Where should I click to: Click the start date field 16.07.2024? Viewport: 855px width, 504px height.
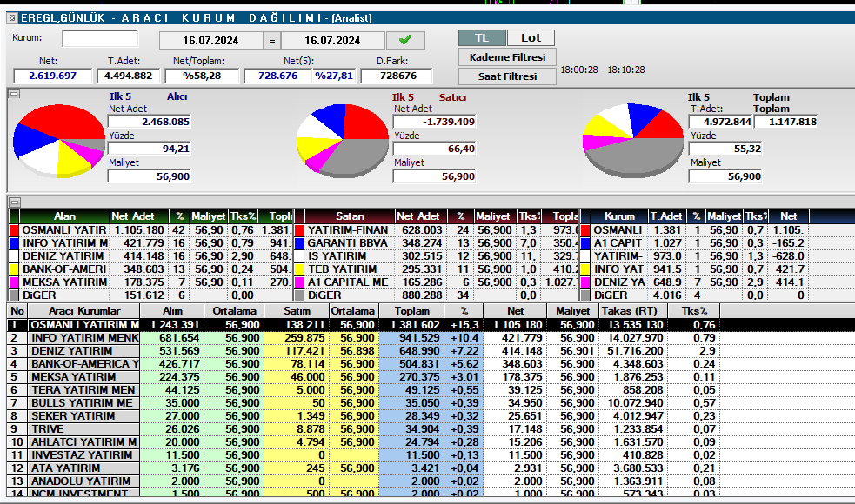210,41
